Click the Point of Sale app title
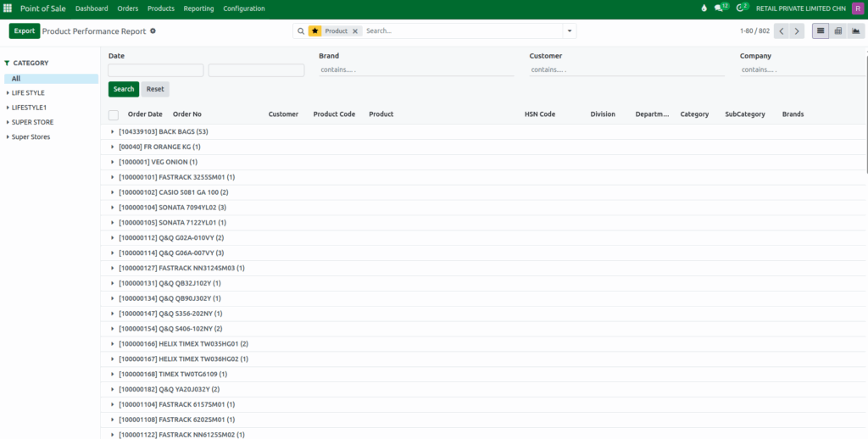Viewport: 868px width, 439px height. (43, 8)
